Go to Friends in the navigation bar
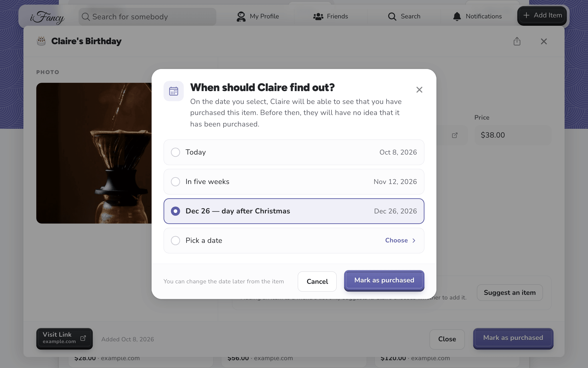 coord(331,16)
